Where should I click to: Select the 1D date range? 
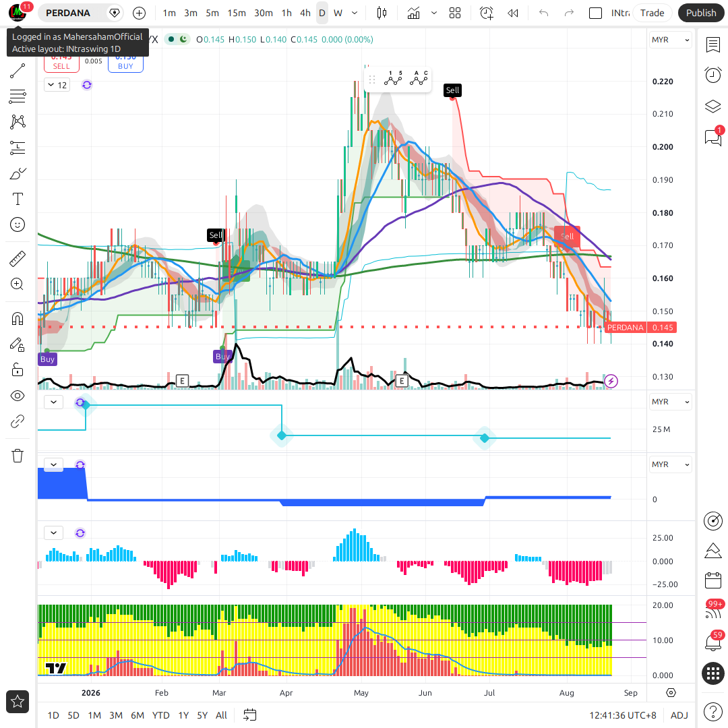(53, 715)
